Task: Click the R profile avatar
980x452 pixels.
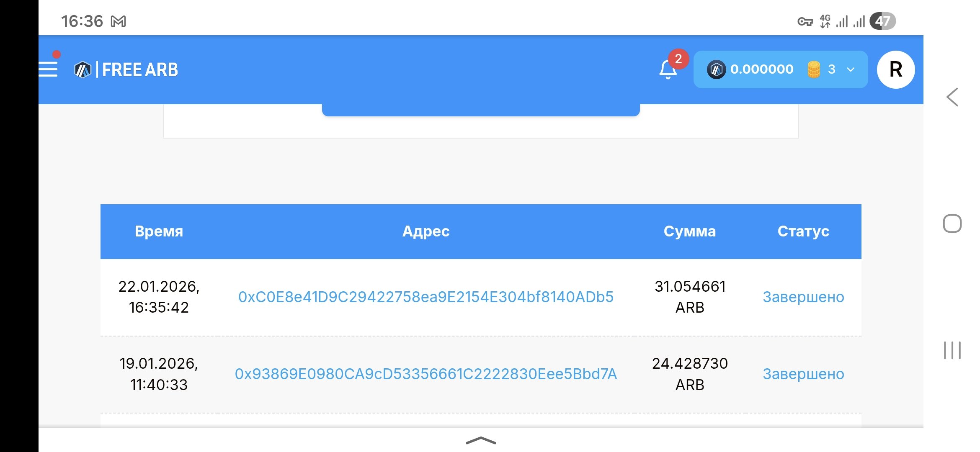Action: (x=895, y=69)
